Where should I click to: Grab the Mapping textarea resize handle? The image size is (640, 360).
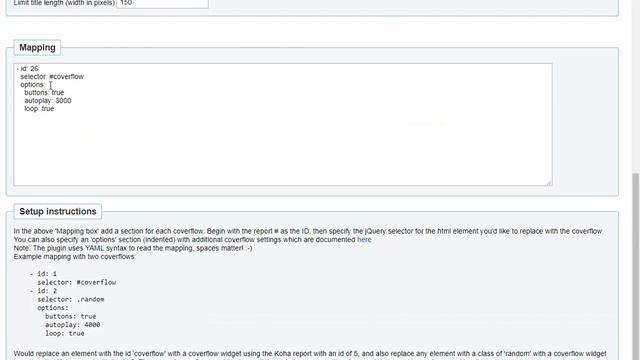[x=549, y=182]
